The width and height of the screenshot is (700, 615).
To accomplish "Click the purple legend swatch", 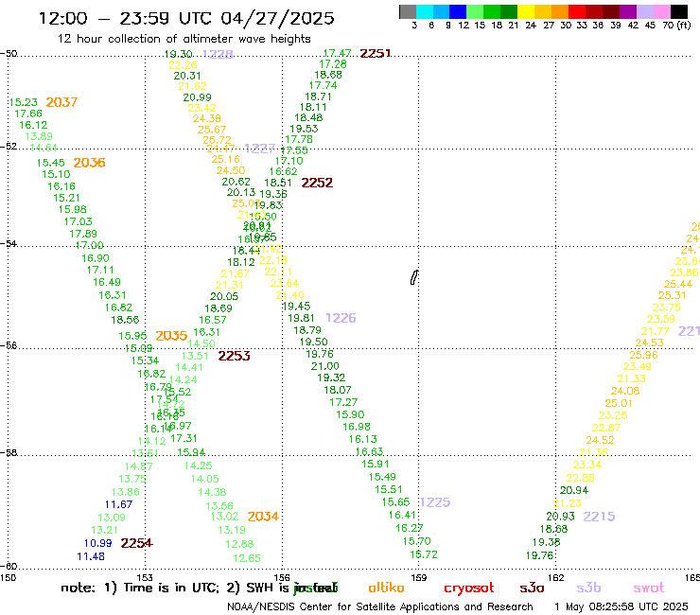I will coord(628,11).
